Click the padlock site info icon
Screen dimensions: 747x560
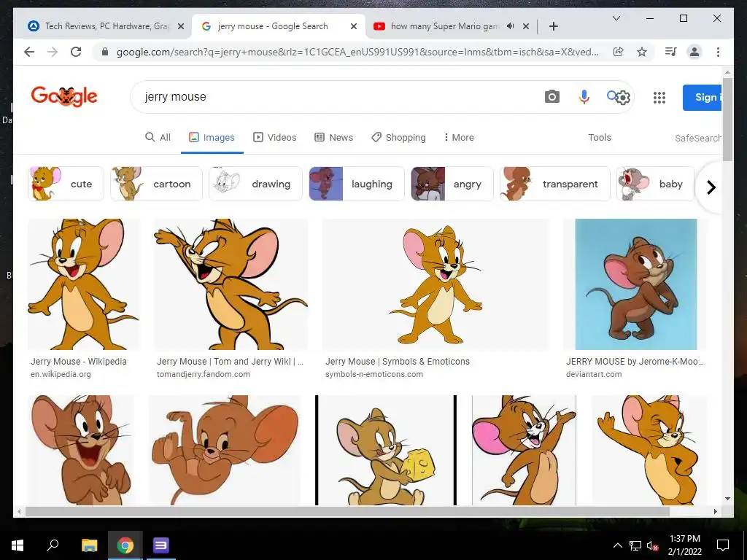click(x=105, y=52)
